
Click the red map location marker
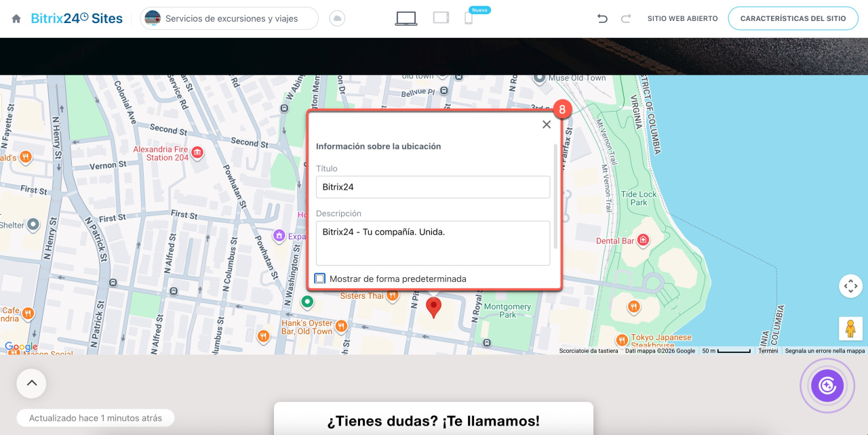coord(433,307)
